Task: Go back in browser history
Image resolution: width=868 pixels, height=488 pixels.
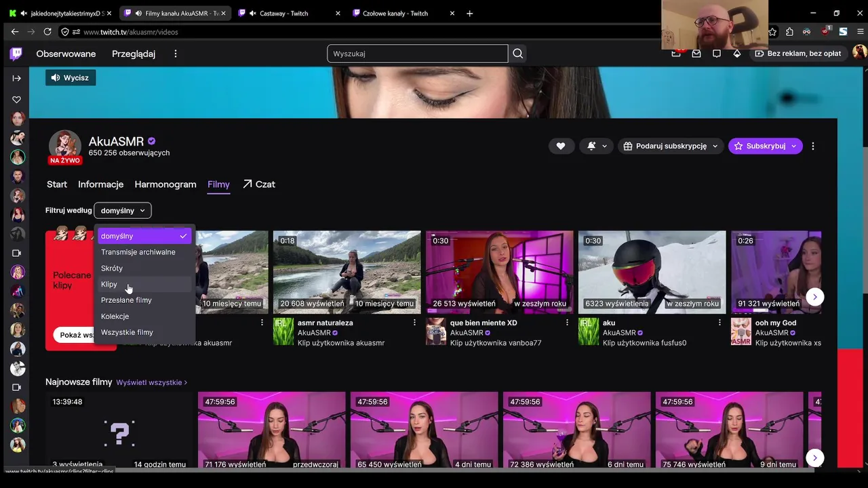Action: 15,32
